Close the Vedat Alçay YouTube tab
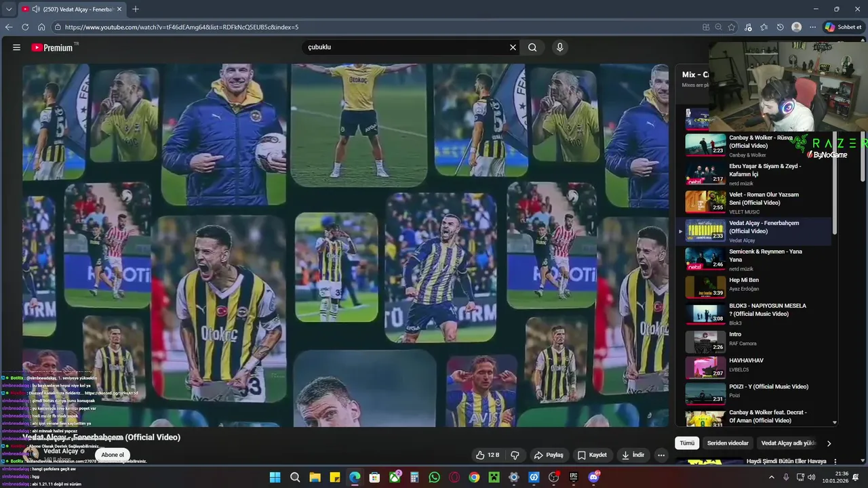The height and width of the screenshot is (488, 868). tap(119, 9)
